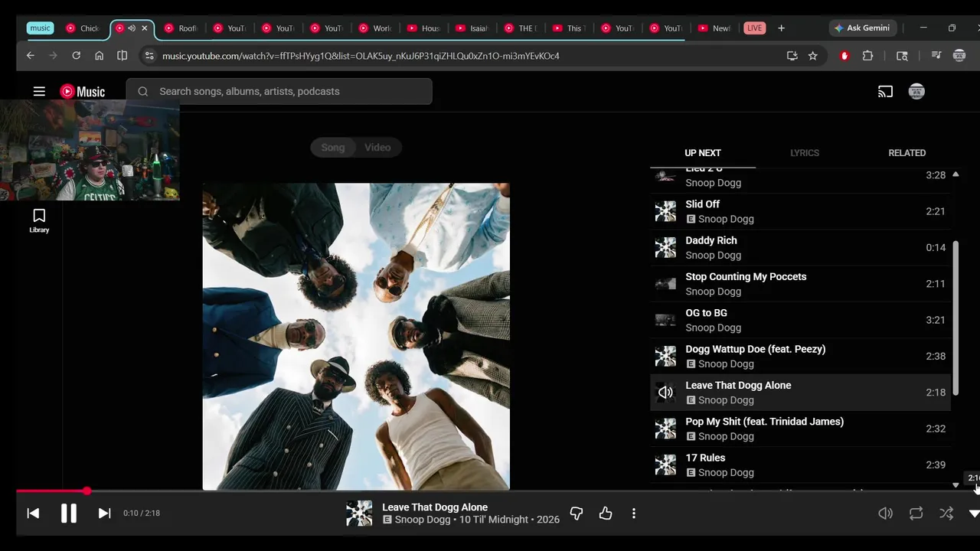The image size is (980, 551).
Task: Open the music tab group label
Action: pyautogui.click(x=40, y=28)
